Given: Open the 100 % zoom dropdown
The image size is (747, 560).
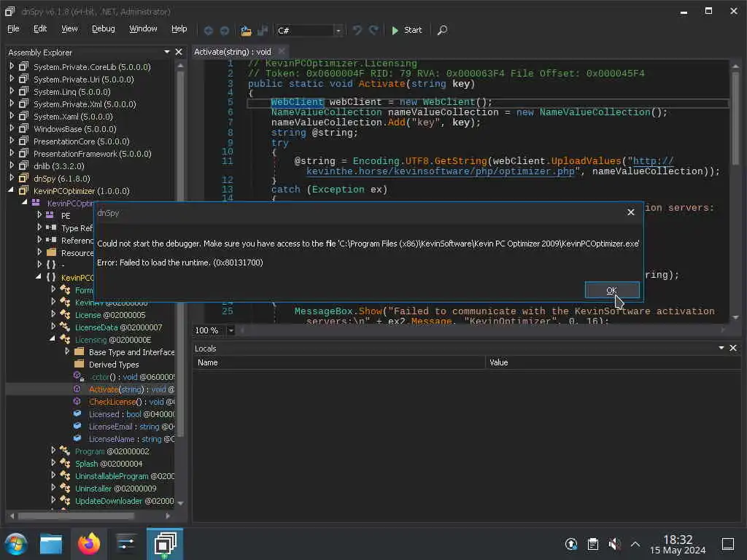Looking at the screenshot, I should tap(231, 330).
